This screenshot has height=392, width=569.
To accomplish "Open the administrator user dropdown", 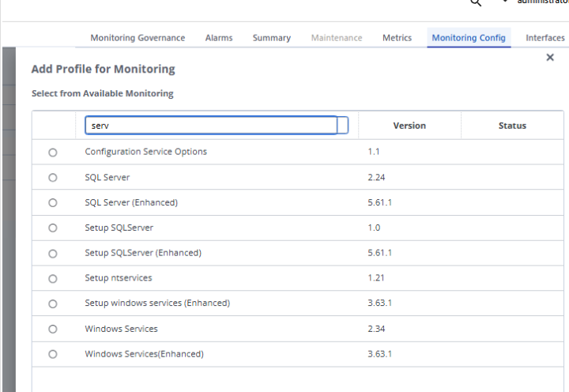I will coord(504,2).
